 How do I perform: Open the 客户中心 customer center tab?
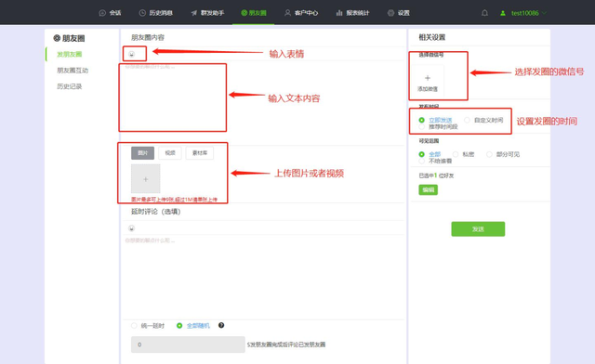301,13
